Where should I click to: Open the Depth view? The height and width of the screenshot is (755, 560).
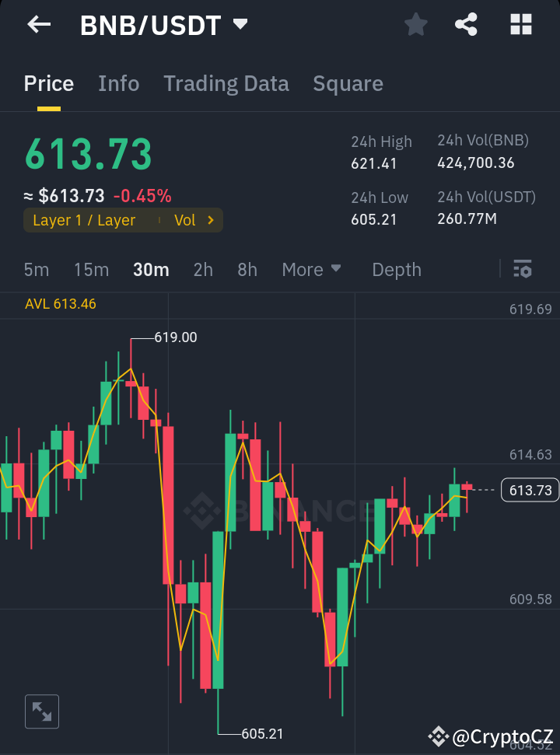coord(396,269)
